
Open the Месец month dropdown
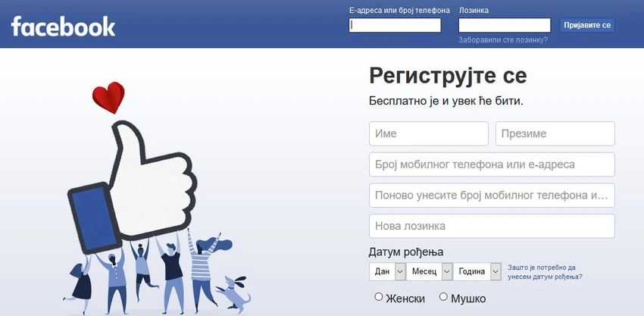click(430, 271)
